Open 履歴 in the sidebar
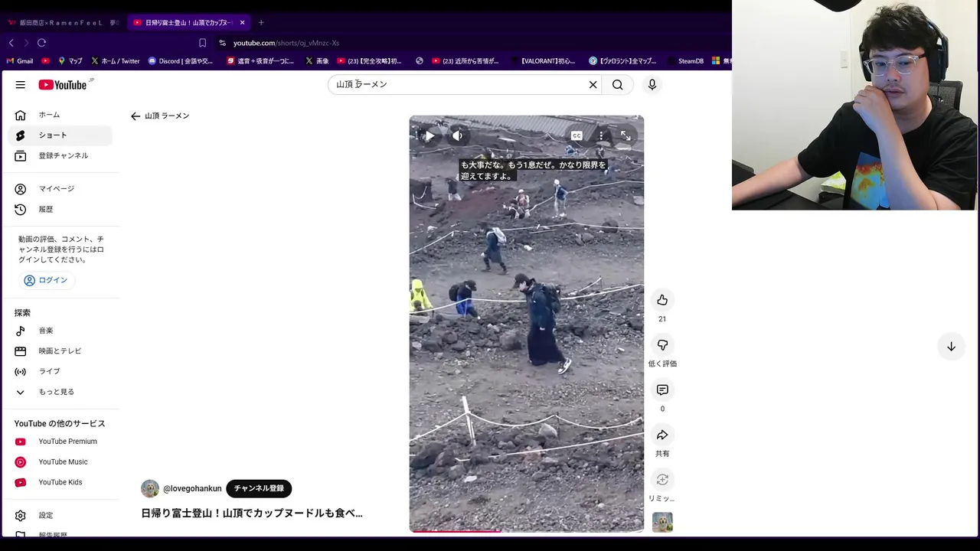Screen dimensions: 980x551 point(60,209)
